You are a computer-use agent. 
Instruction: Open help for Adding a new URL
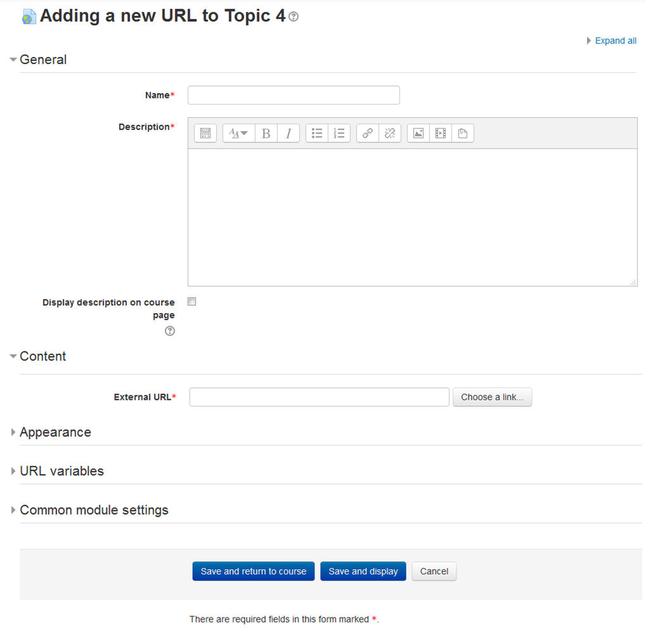click(x=294, y=16)
